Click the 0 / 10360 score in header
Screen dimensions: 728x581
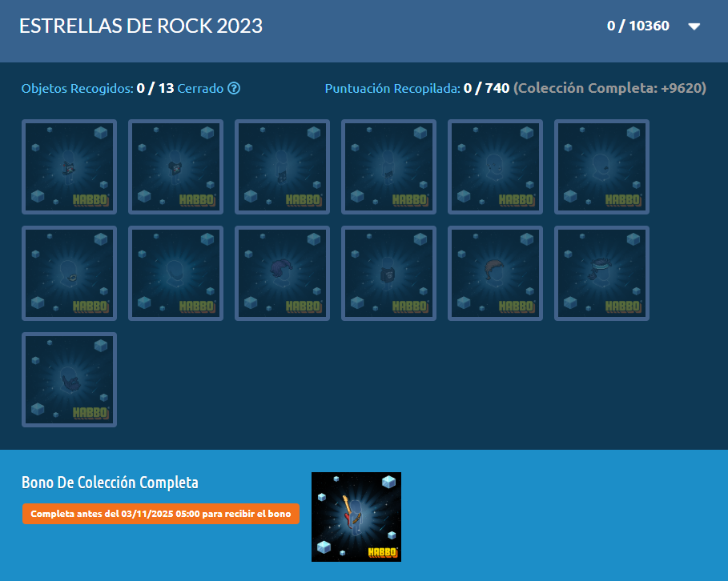coord(638,26)
